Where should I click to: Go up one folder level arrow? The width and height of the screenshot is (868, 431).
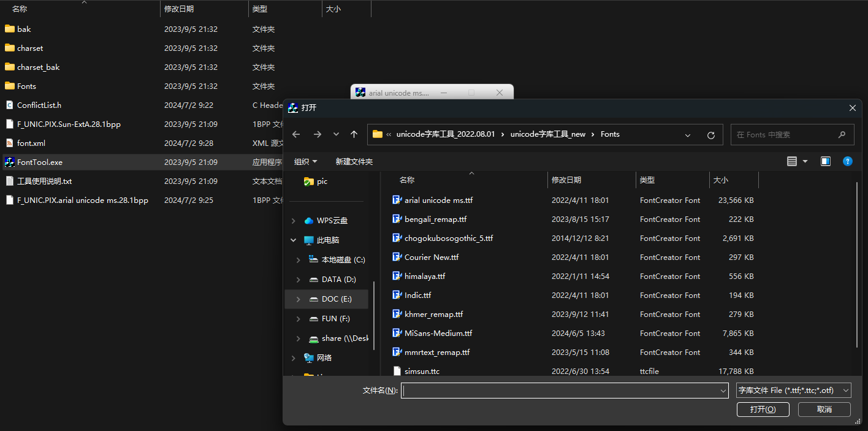coord(354,134)
